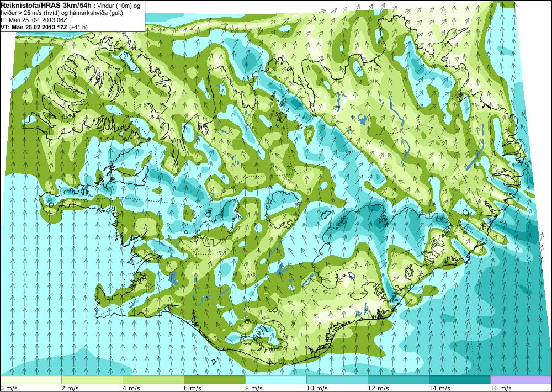Click the '2 m/s' legend label

click(70, 388)
